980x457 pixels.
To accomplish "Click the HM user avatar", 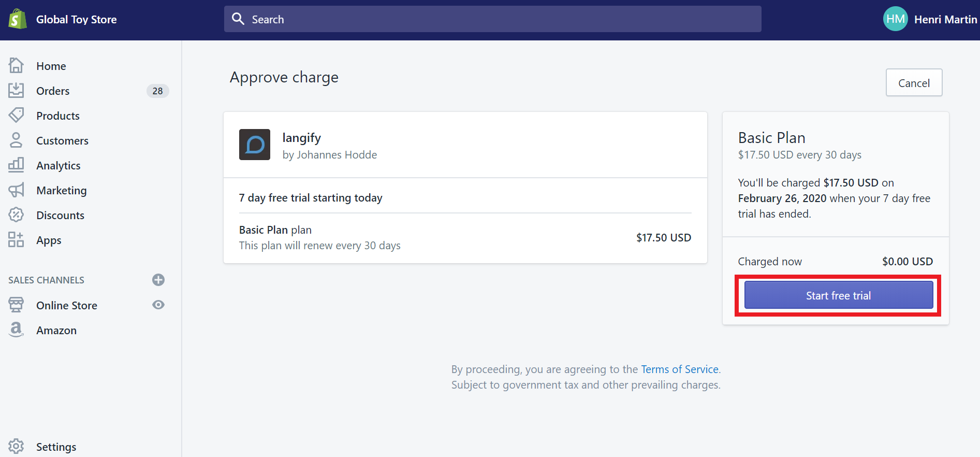I will tap(895, 19).
